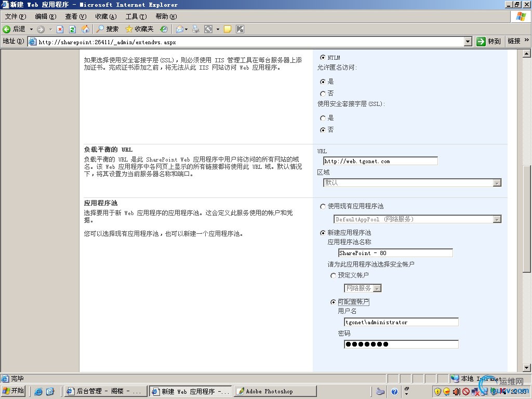
Task: Select 新建应用程序池 radio button
Action: pos(323,233)
